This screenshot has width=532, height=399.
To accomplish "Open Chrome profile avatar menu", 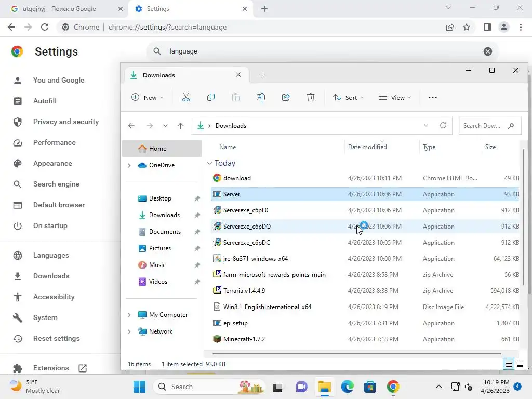I will (504, 27).
